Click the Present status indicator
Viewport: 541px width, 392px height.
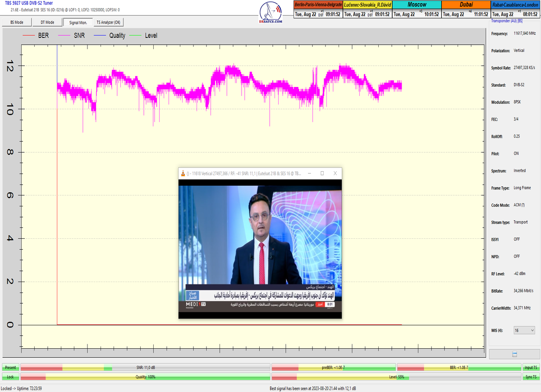pyautogui.click(x=10, y=368)
